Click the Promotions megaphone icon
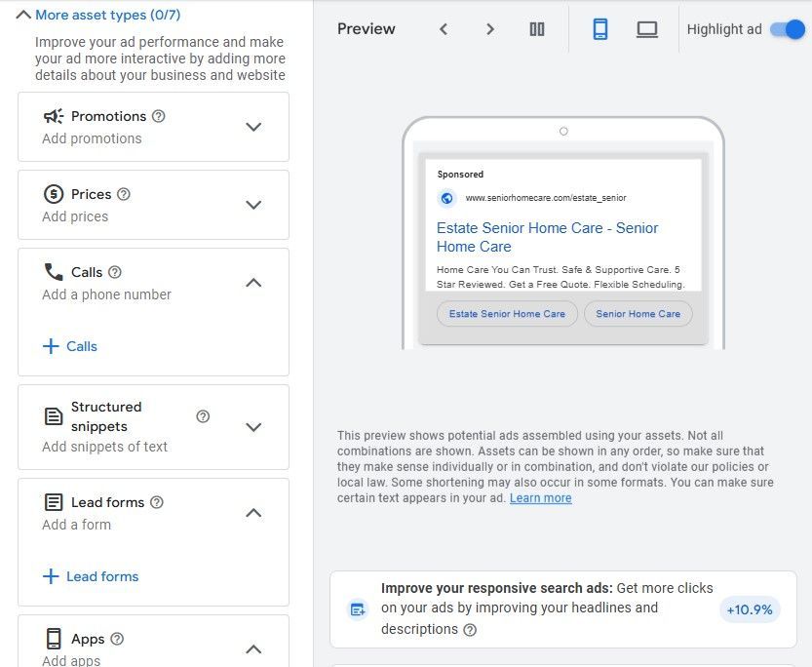812x667 pixels. (54, 116)
